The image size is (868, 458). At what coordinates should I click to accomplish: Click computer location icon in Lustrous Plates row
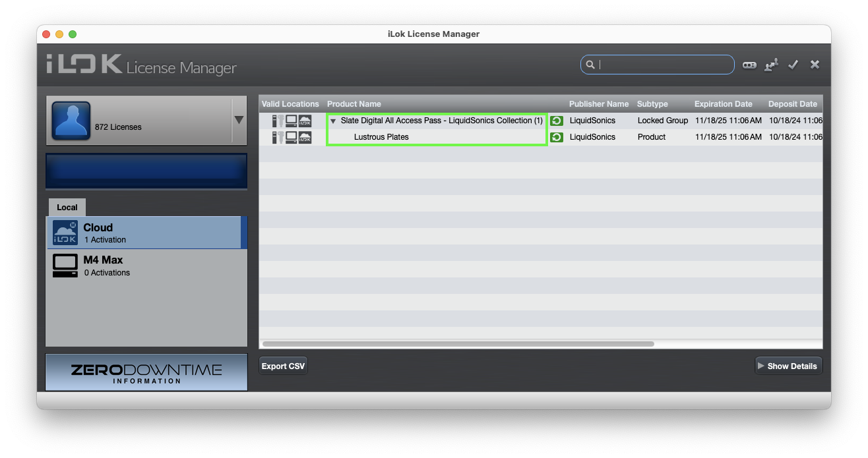[291, 137]
